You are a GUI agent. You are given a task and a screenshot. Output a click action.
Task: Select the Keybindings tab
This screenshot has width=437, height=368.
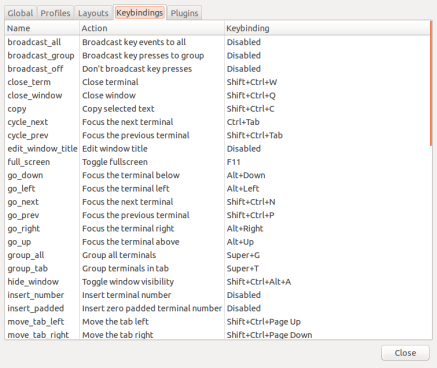[139, 13]
